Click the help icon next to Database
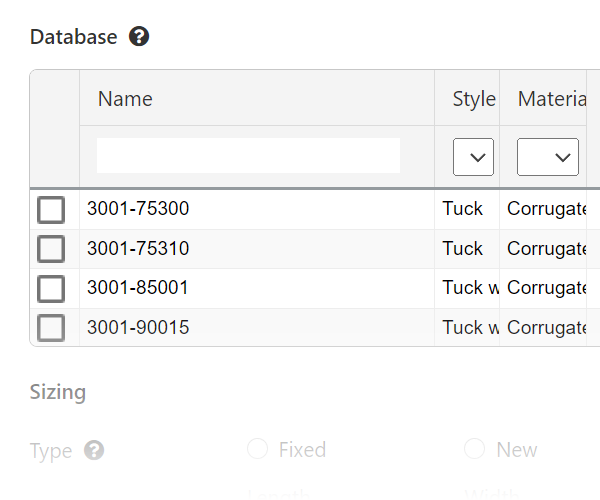Image resolution: width=600 pixels, height=500 pixels. [140, 37]
